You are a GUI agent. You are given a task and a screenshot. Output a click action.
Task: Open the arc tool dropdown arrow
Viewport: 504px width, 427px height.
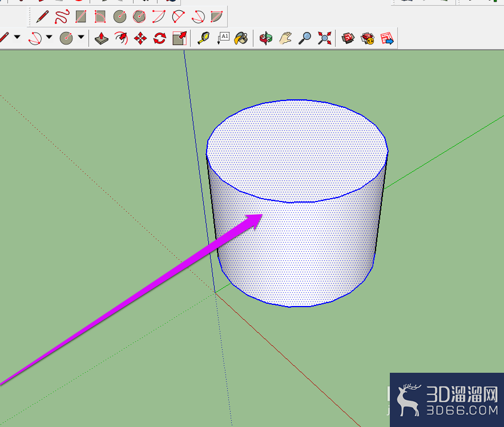tap(49, 37)
